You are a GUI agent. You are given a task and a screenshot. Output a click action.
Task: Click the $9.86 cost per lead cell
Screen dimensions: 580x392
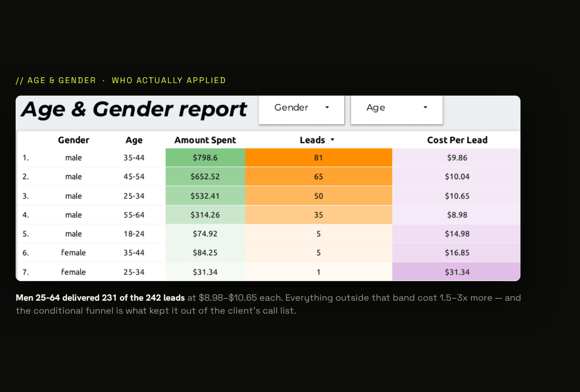coord(457,158)
